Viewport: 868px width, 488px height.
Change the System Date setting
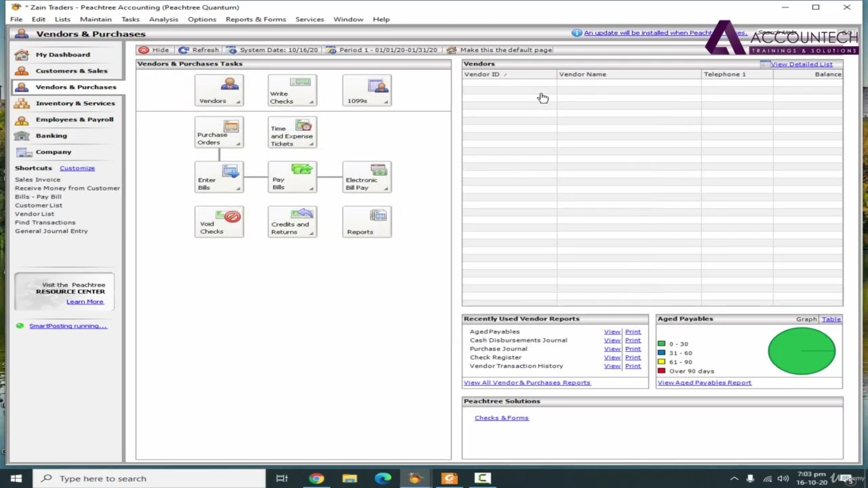click(x=272, y=50)
